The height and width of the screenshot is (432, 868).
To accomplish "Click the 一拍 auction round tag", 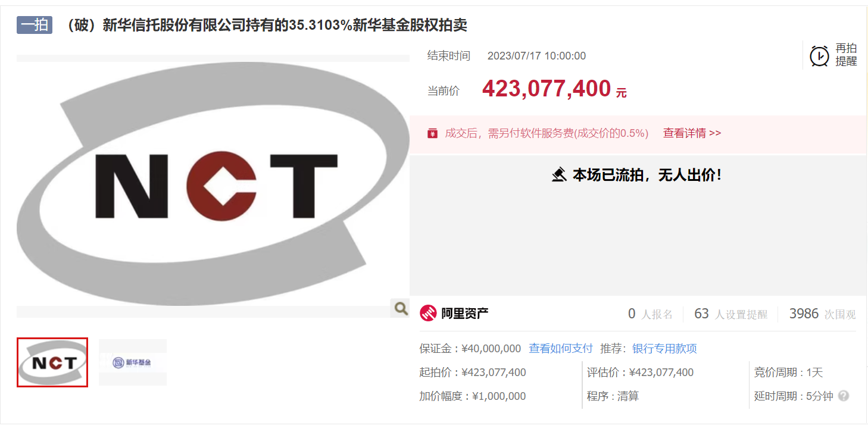I will (35, 25).
